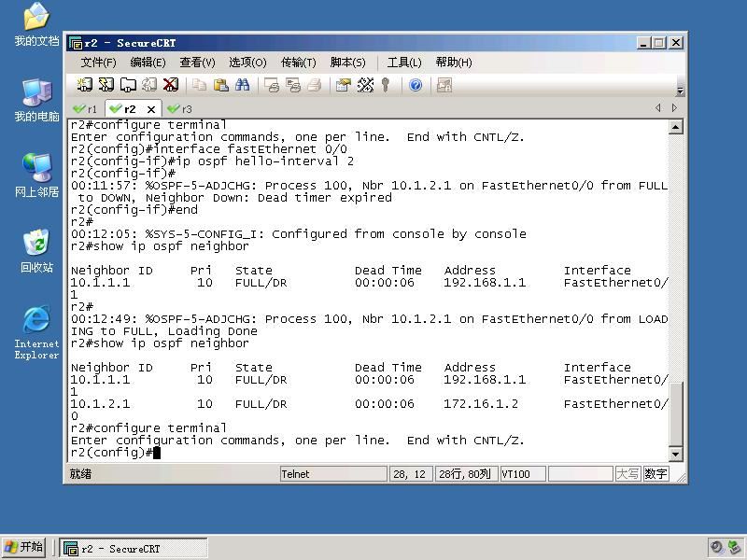The width and height of the screenshot is (747, 560).
Task: Click the SecureCRT title bar app icon
Action: (x=76, y=43)
